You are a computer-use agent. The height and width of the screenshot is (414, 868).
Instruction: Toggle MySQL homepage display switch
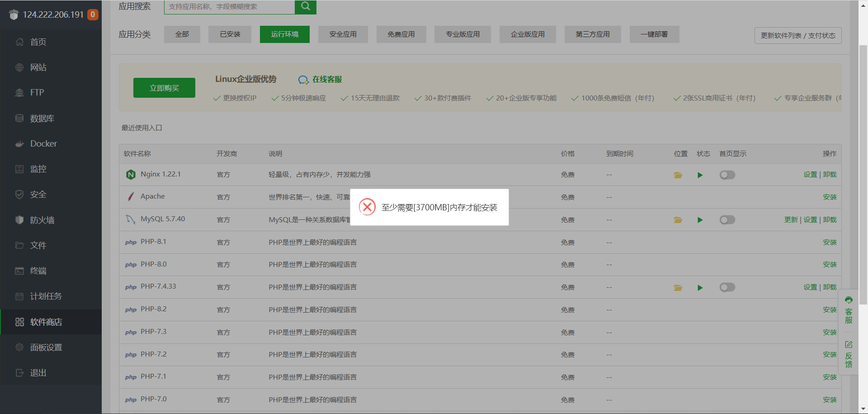[727, 220]
